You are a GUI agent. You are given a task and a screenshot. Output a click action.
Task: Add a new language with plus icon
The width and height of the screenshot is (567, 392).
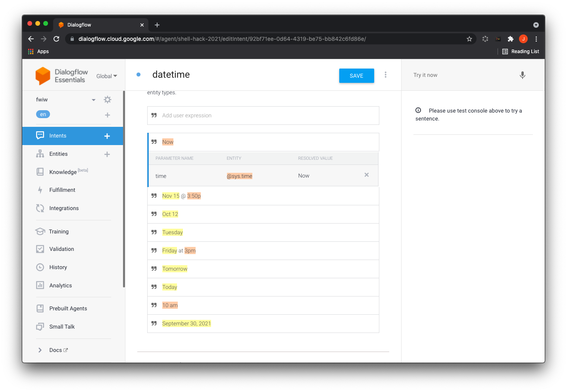(x=108, y=115)
